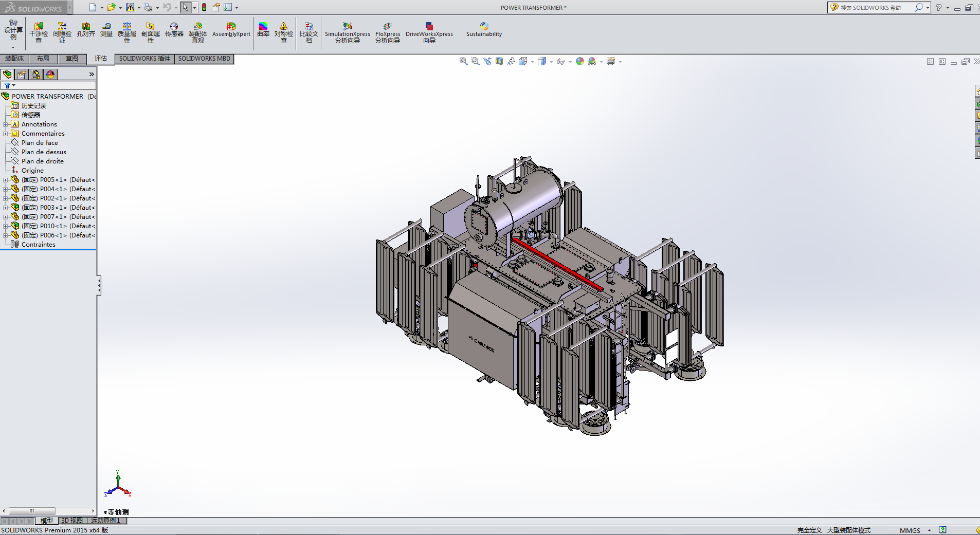Click the Rebuild traffic light icon

coord(204,7)
